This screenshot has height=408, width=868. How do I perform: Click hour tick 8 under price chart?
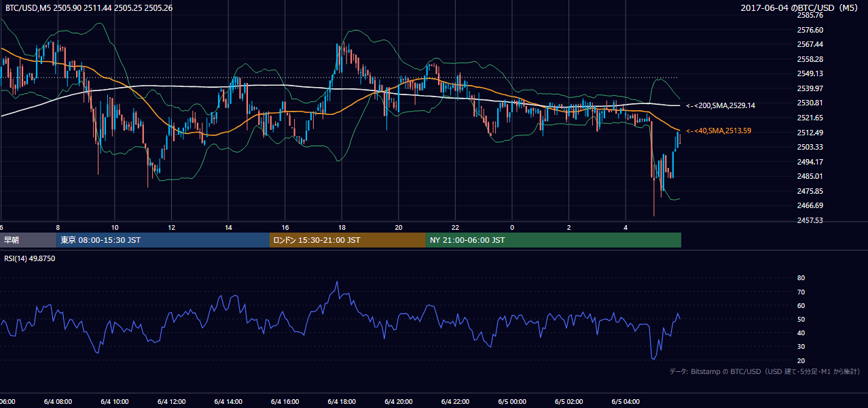[58, 227]
